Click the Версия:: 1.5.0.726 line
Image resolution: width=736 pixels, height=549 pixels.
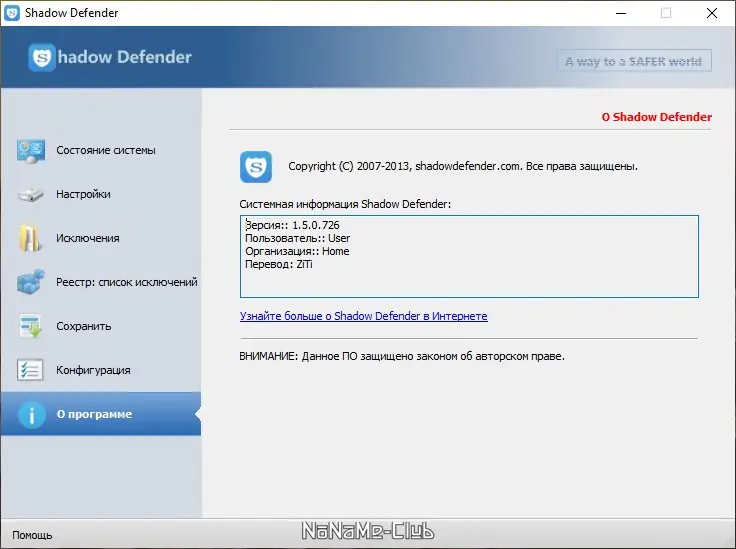[292, 225]
